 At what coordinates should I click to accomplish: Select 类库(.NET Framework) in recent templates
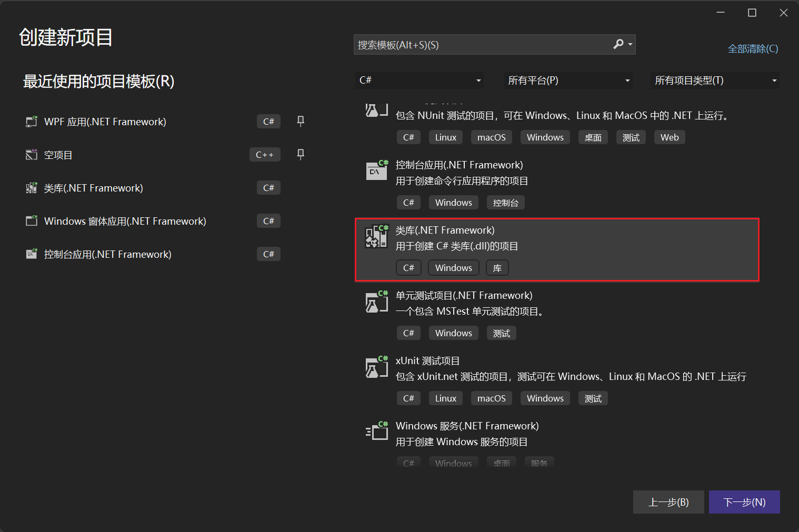click(x=94, y=188)
